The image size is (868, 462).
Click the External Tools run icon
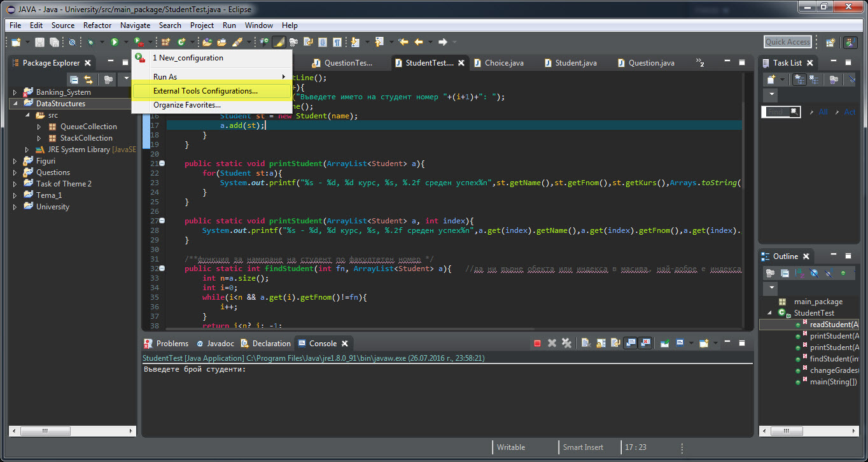click(x=139, y=42)
